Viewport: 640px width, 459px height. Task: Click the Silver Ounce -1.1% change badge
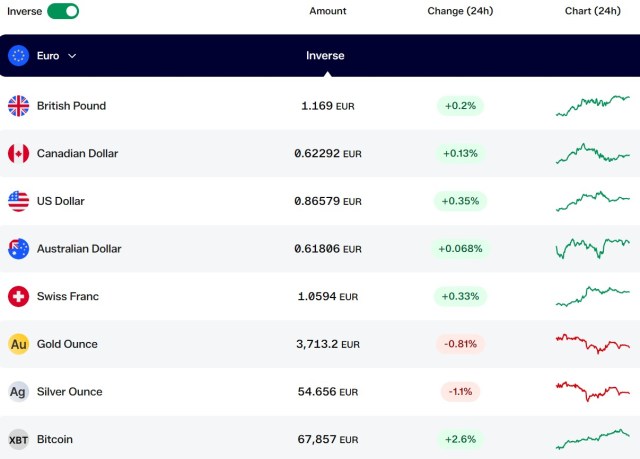[460, 392]
